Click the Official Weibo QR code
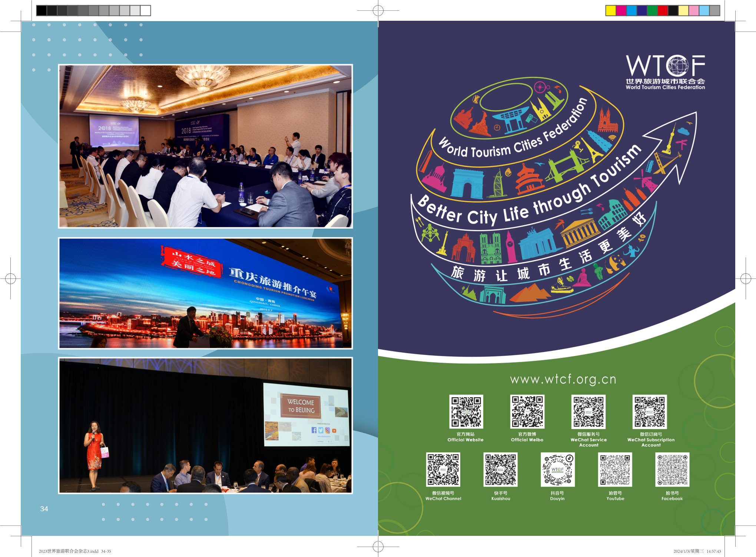This screenshot has height=557, width=756. click(527, 412)
